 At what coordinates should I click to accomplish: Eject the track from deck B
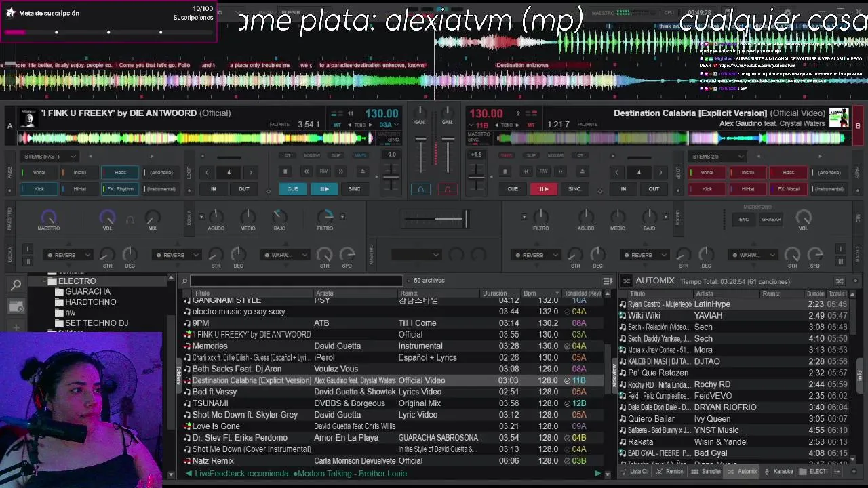(582, 172)
